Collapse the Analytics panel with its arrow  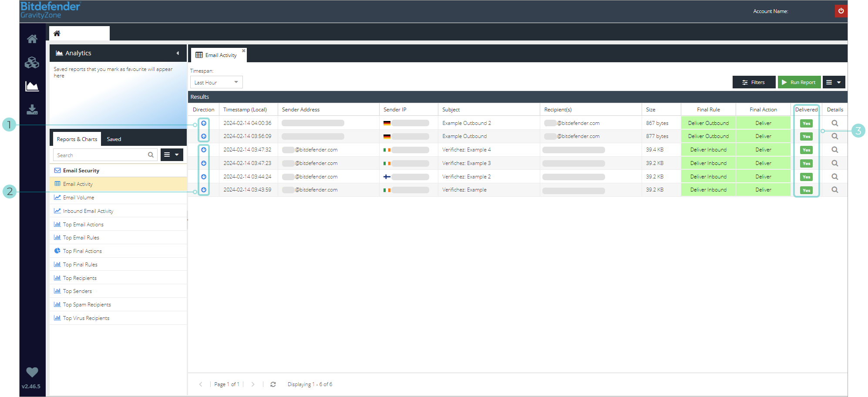178,53
